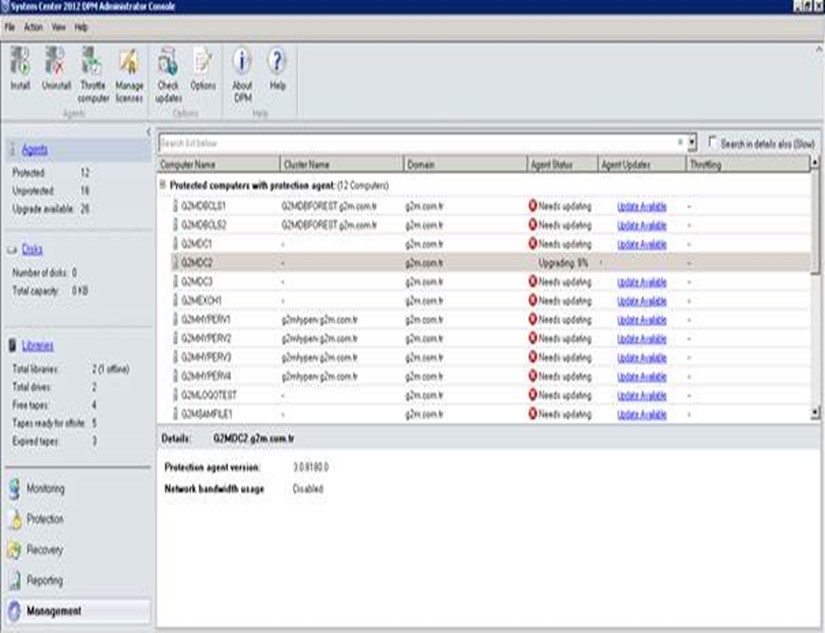Open the Disks link

32,249
